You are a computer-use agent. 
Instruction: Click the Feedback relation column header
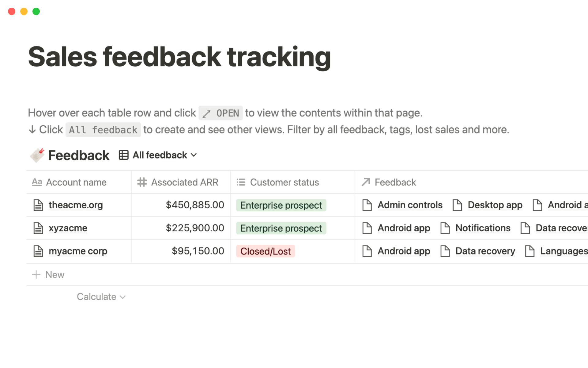coord(395,182)
